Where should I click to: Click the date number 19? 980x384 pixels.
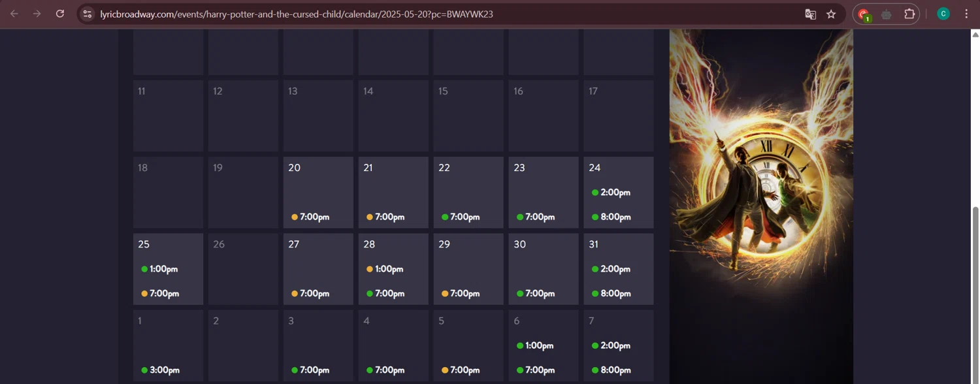[218, 168]
